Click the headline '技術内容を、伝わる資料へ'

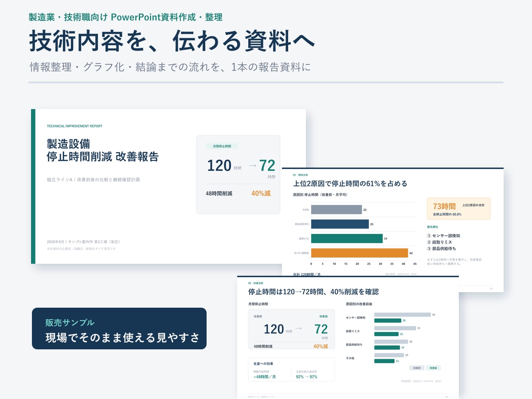(172, 41)
